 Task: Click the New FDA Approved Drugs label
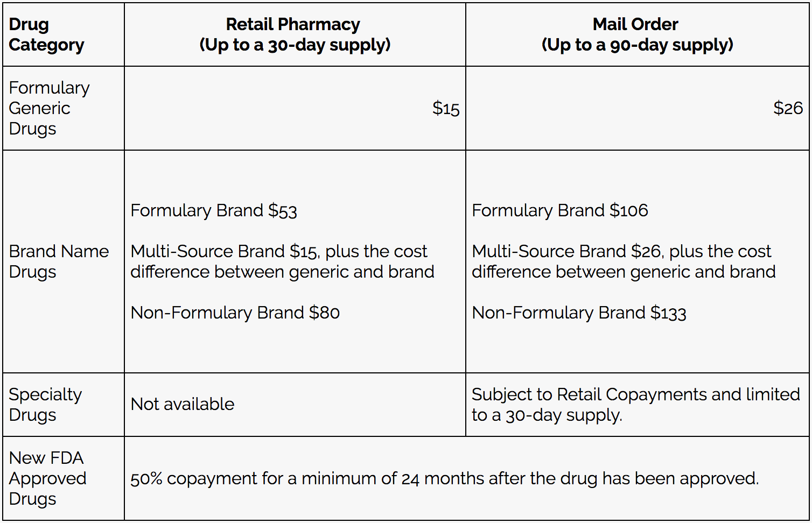(x=47, y=478)
